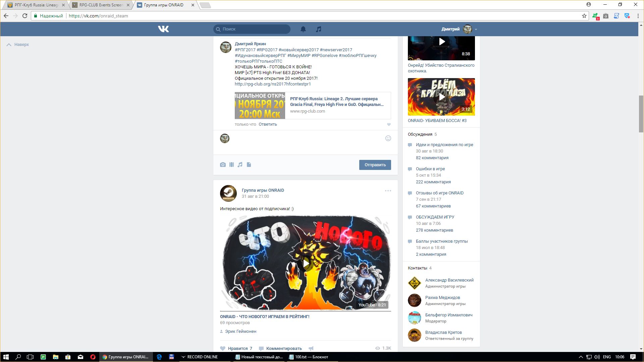Attach audio to the comment

240,165
